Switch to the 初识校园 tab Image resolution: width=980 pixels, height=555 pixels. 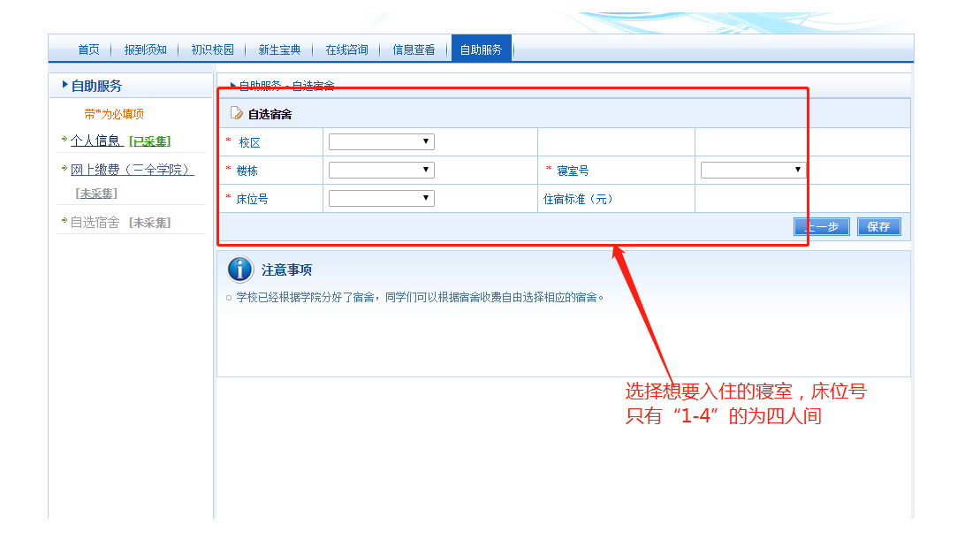[x=212, y=49]
